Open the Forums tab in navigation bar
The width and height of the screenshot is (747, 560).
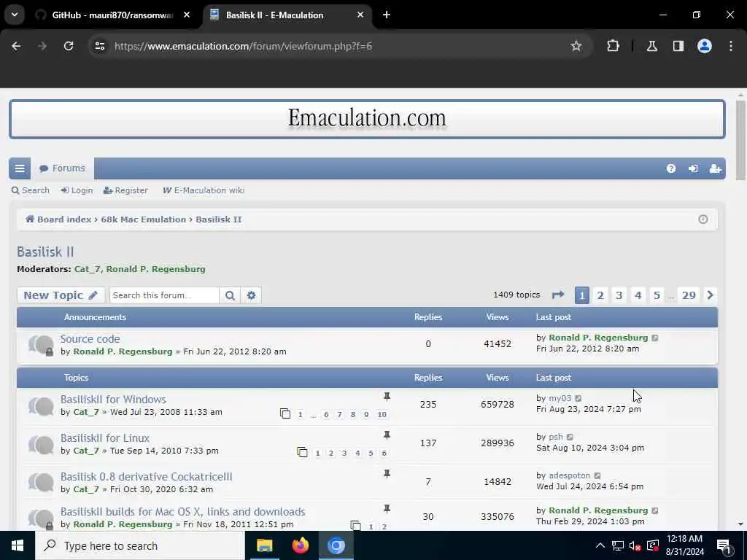(63, 168)
